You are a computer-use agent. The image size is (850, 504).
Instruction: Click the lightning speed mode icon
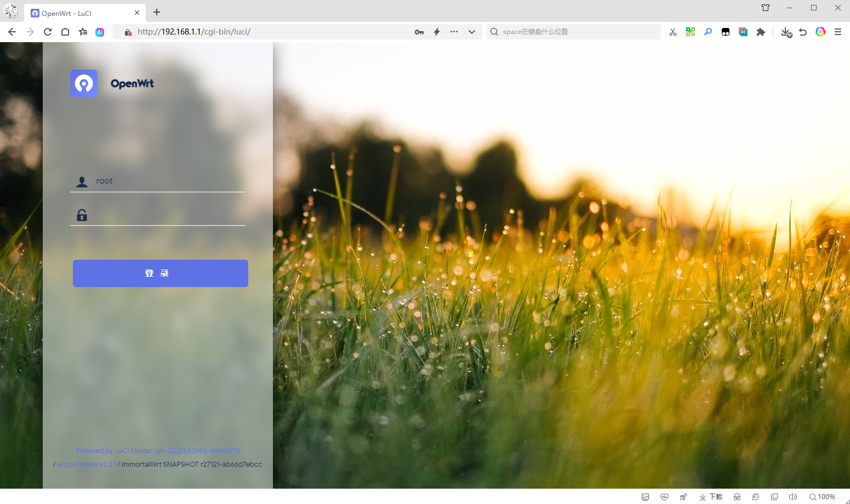point(437,32)
